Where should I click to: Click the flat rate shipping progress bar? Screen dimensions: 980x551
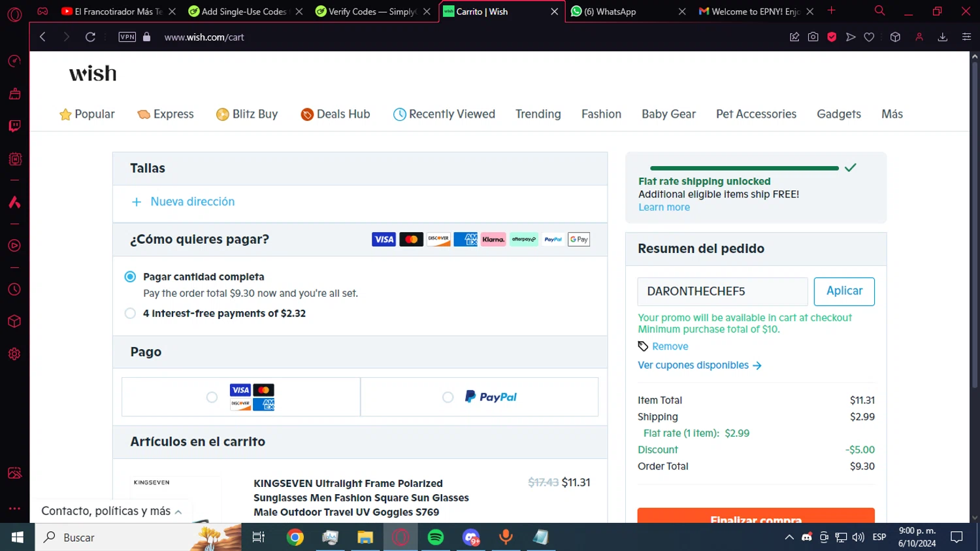point(744,168)
